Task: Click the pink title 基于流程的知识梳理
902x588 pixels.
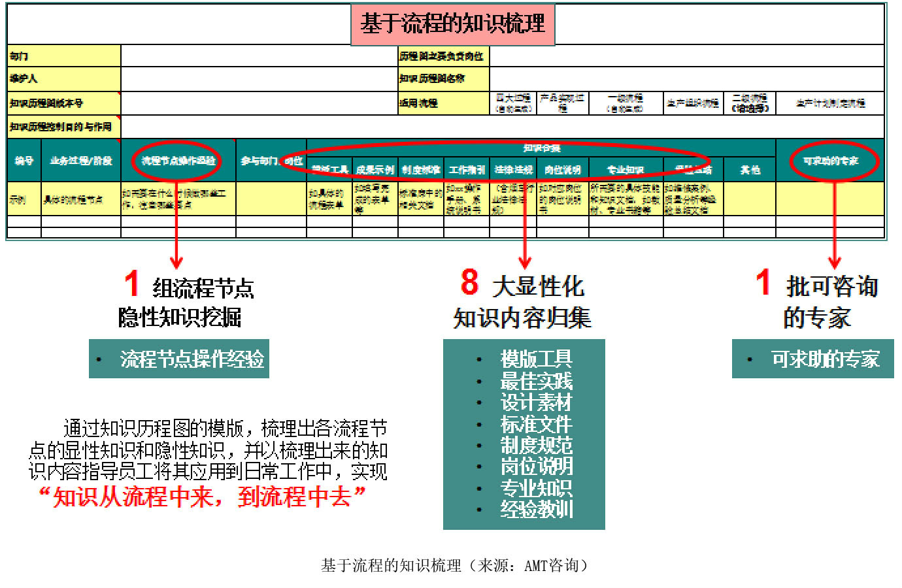Action: click(x=452, y=24)
